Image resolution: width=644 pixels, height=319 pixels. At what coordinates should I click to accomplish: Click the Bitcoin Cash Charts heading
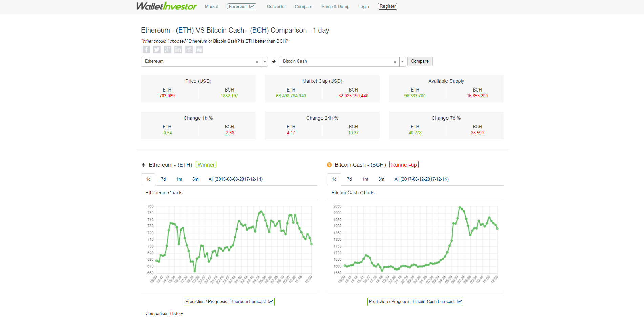353,193
